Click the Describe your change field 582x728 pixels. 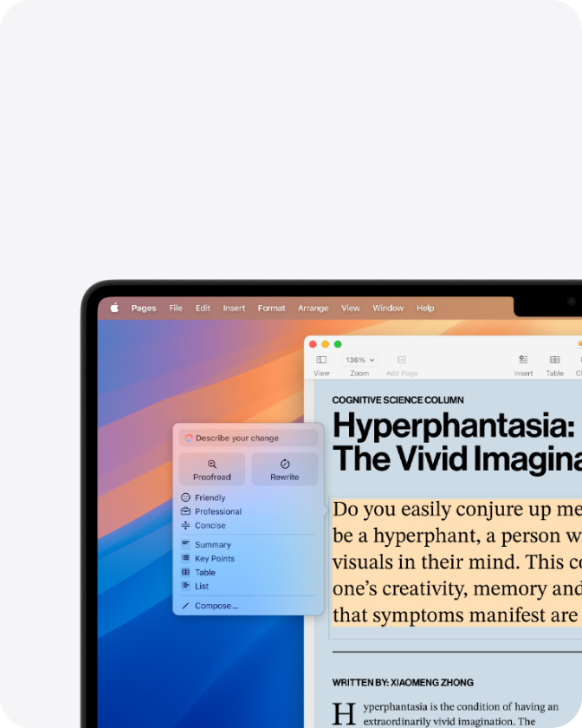point(249,439)
